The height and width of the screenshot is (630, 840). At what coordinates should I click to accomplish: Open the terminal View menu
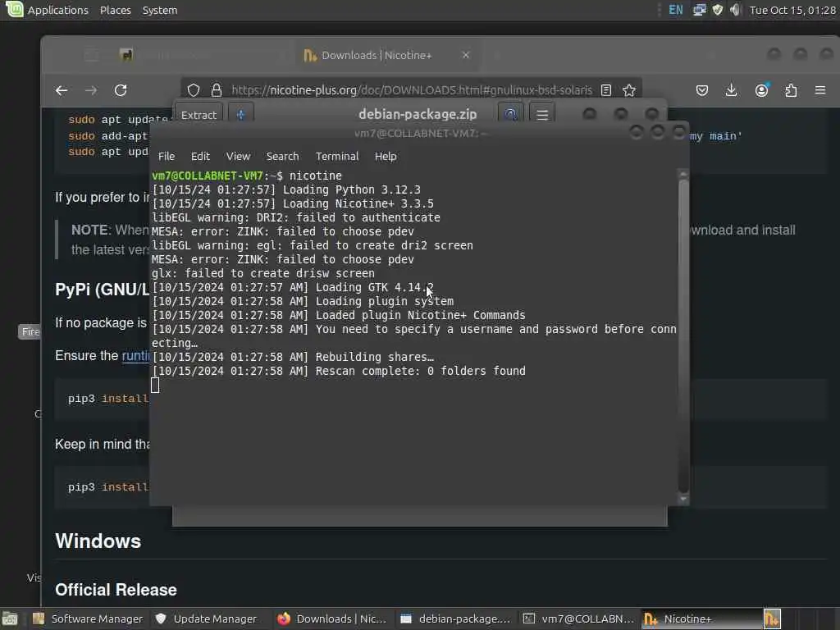tap(238, 156)
